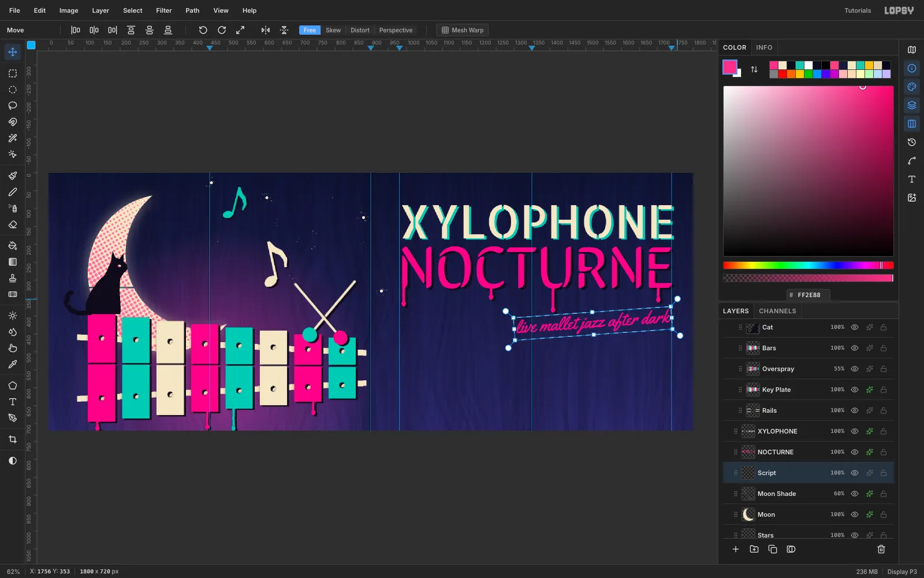Adjust the alpha opacity slider

point(808,278)
